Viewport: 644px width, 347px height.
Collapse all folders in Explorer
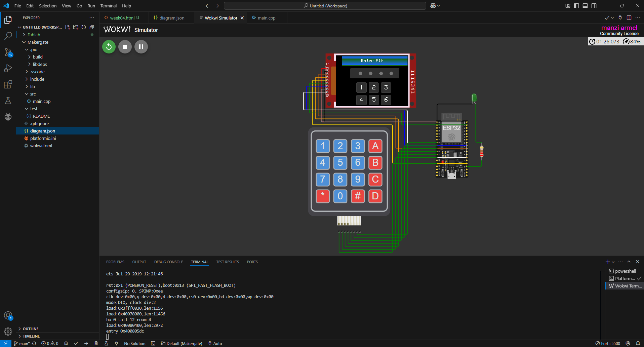(92, 27)
